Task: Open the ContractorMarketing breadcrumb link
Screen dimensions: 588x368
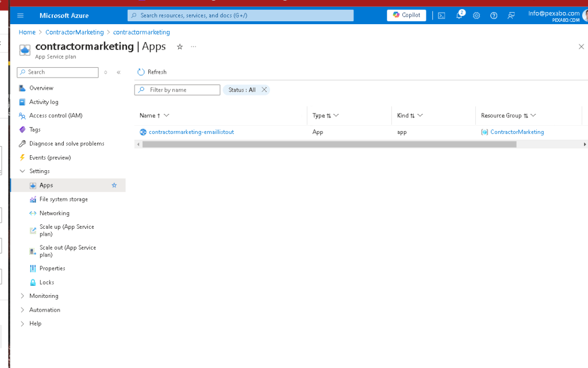Action: 75,32
